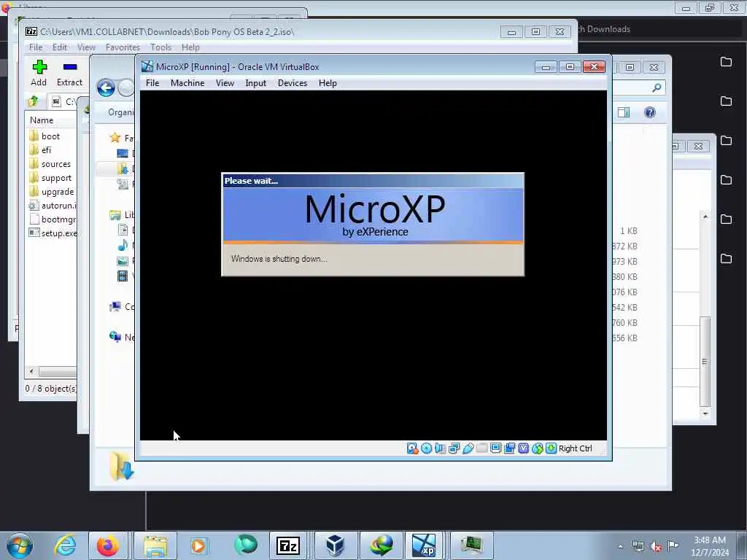This screenshot has height=560, width=747.
Task: Open Internet Explorer from taskbar
Action: 64,545
